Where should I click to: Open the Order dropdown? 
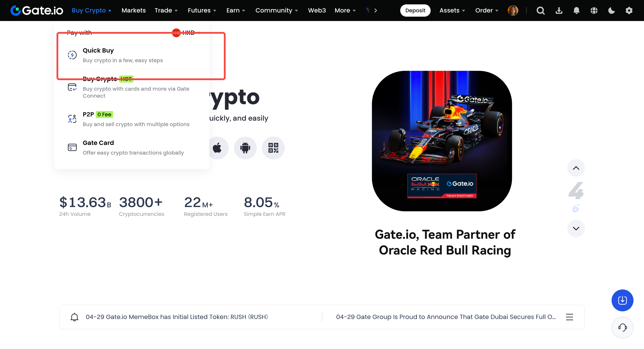[487, 11]
